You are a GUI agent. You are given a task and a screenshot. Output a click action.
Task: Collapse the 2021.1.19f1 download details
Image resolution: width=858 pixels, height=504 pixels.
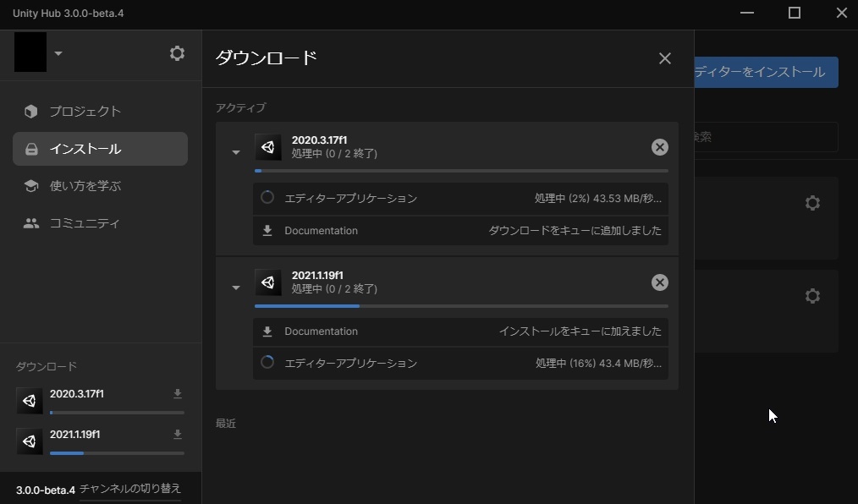click(x=236, y=288)
